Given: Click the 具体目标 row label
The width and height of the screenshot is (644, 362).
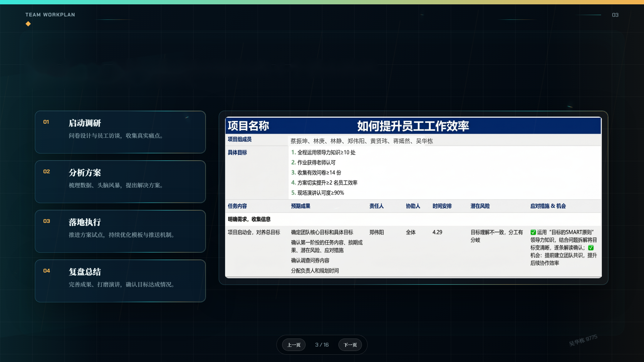Looking at the screenshot, I should click(237, 153).
